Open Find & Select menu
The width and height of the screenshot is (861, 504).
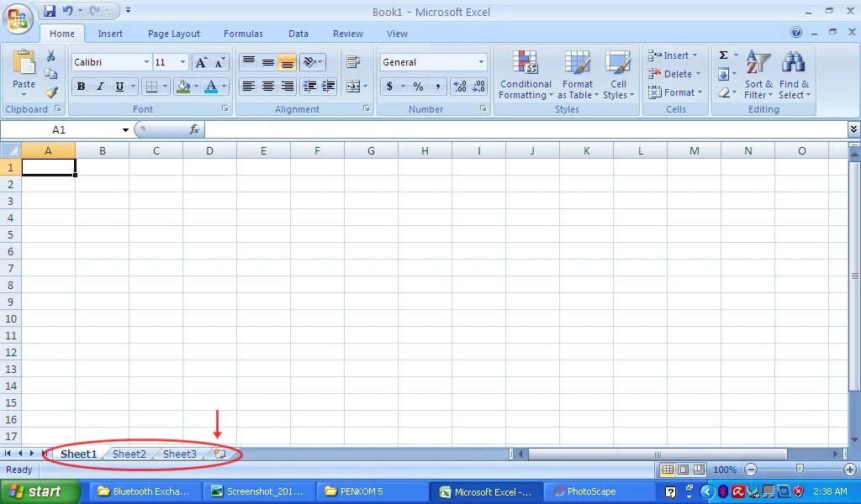click(x=794, y=75)
